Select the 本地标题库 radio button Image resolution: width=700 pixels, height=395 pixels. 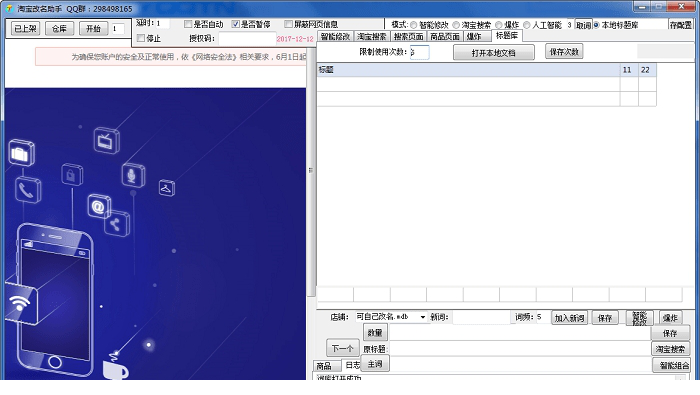[x=596, y=25]
